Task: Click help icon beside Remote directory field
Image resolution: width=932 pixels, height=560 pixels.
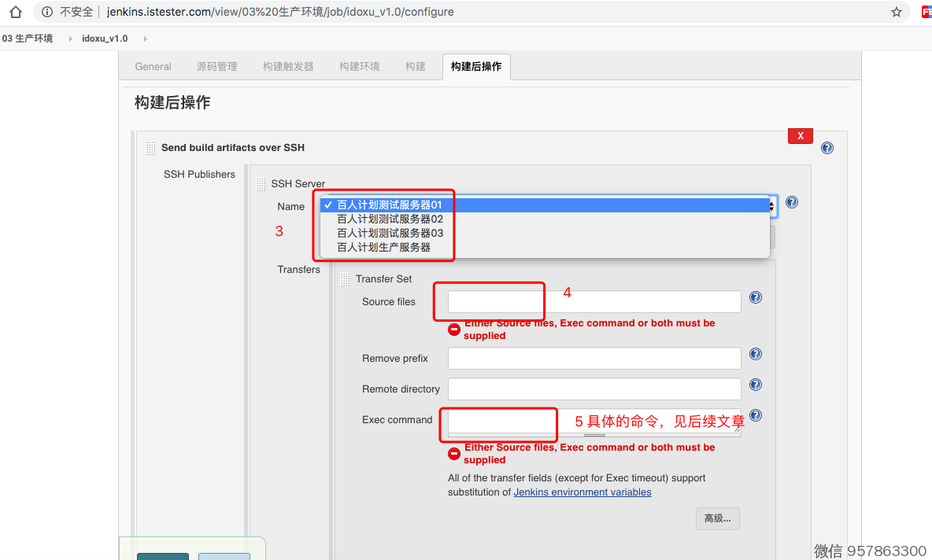Action: click(756, 385)
